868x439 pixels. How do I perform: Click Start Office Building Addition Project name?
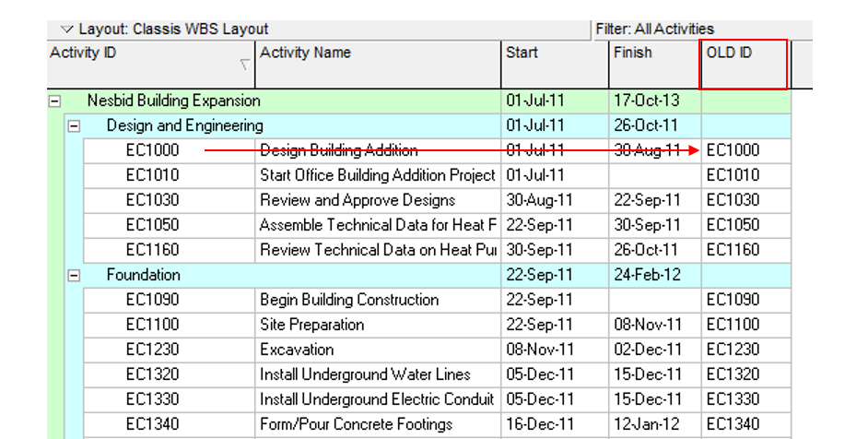(x=378, y=175)
